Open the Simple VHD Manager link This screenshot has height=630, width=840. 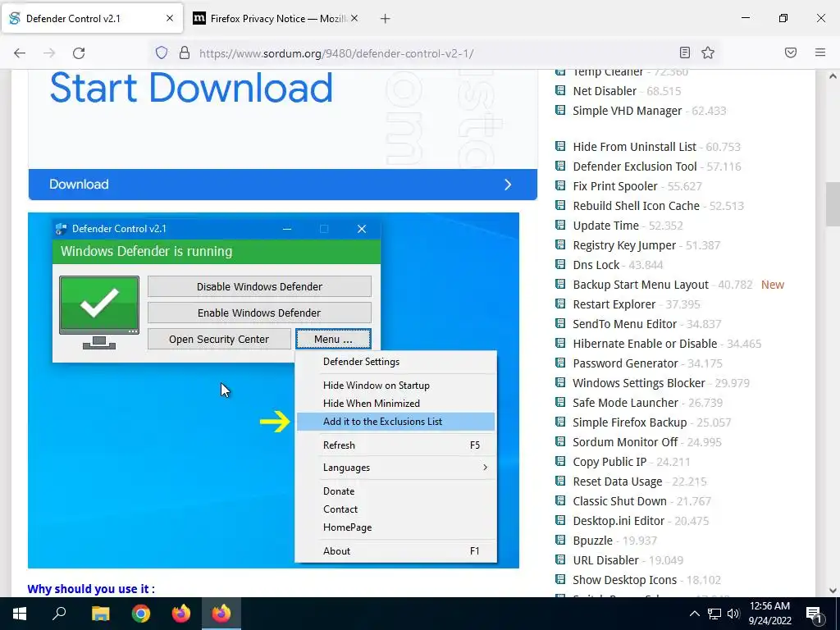(628, 111)
